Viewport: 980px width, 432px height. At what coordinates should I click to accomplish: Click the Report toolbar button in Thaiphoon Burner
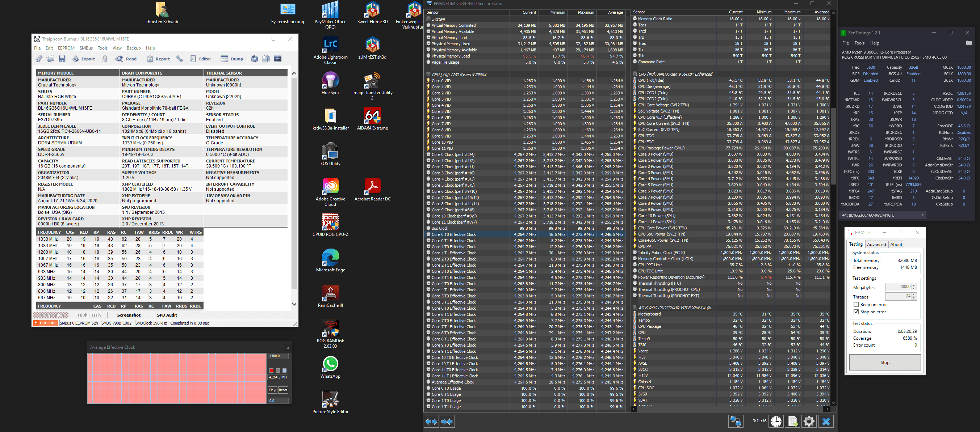coord(158,59)
